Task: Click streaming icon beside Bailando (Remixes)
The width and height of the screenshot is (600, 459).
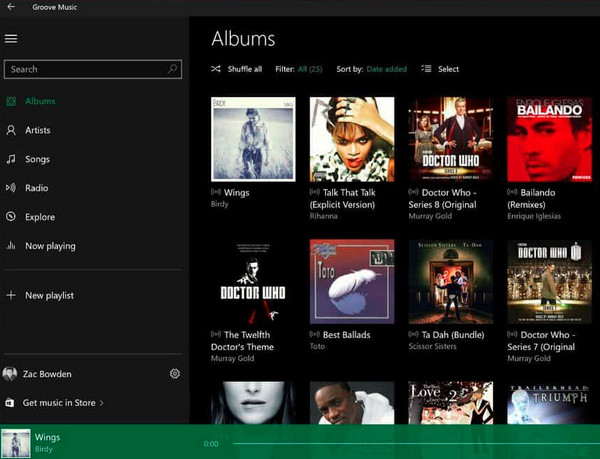Action: click(x=512, y=192)
